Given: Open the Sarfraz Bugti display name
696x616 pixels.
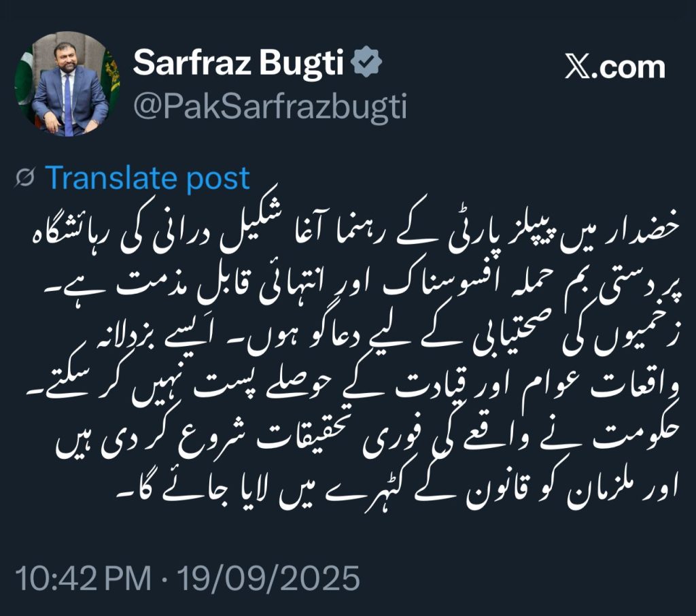Looking at the screenshot, I should (x=239, y=63).
